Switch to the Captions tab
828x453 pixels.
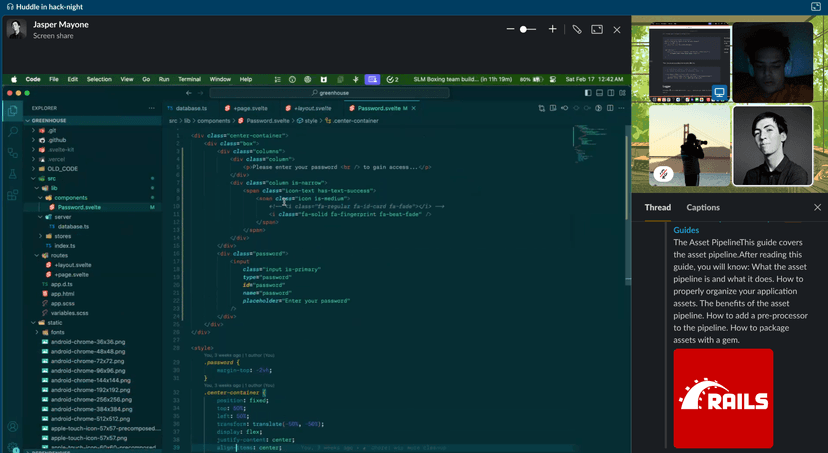(703, 208)
